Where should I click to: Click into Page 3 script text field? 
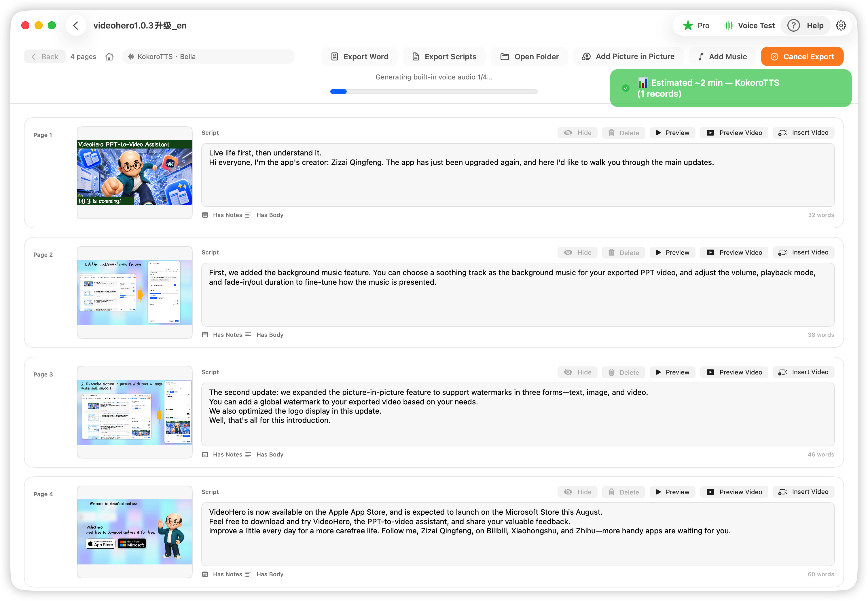click(x=518, y=414)
